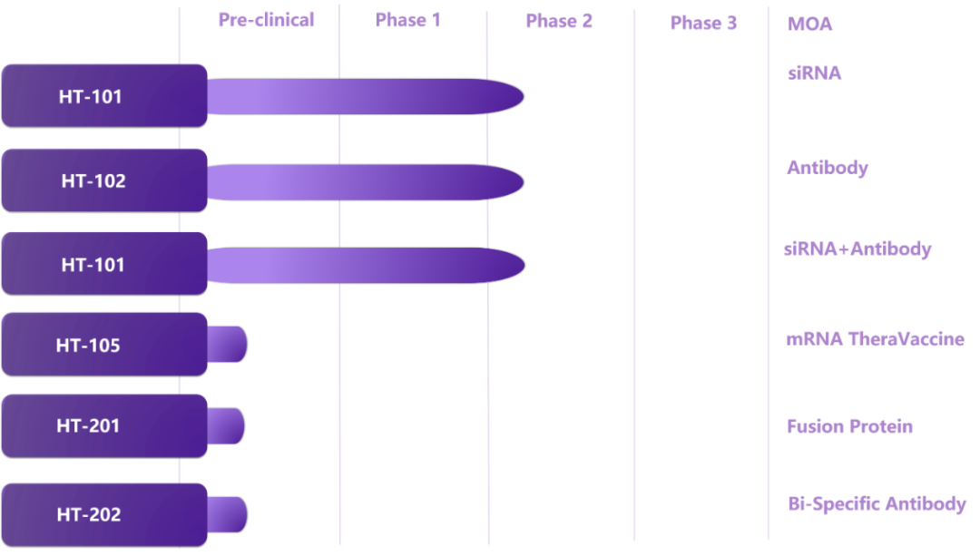Click the mRNA TheraVaccine label
This screenshot has height=556, width=980.
[x=875, y=339]
